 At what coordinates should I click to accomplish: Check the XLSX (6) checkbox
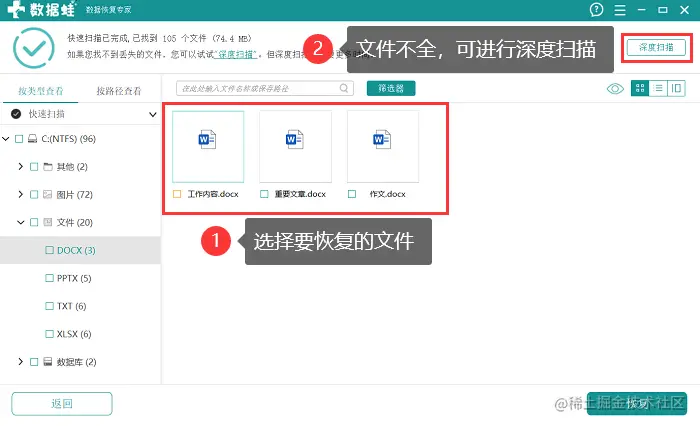pos(49,334)
